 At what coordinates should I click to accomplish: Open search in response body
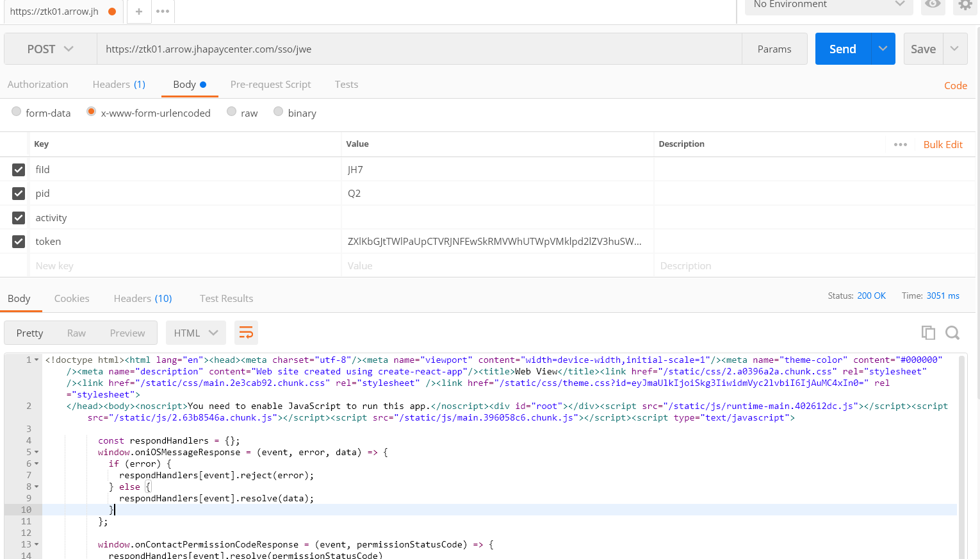pyautogui.click(x=952, y=333)
